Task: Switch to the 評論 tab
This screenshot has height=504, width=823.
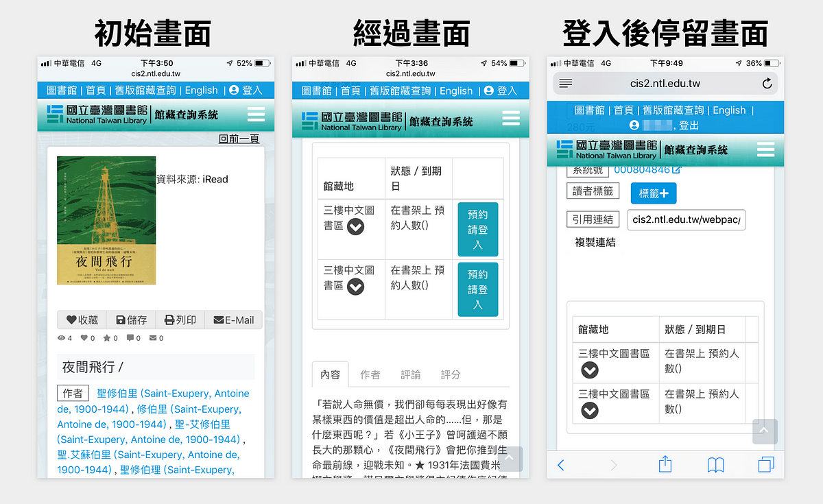Action: pyautogui.click(x=410, y=374)
